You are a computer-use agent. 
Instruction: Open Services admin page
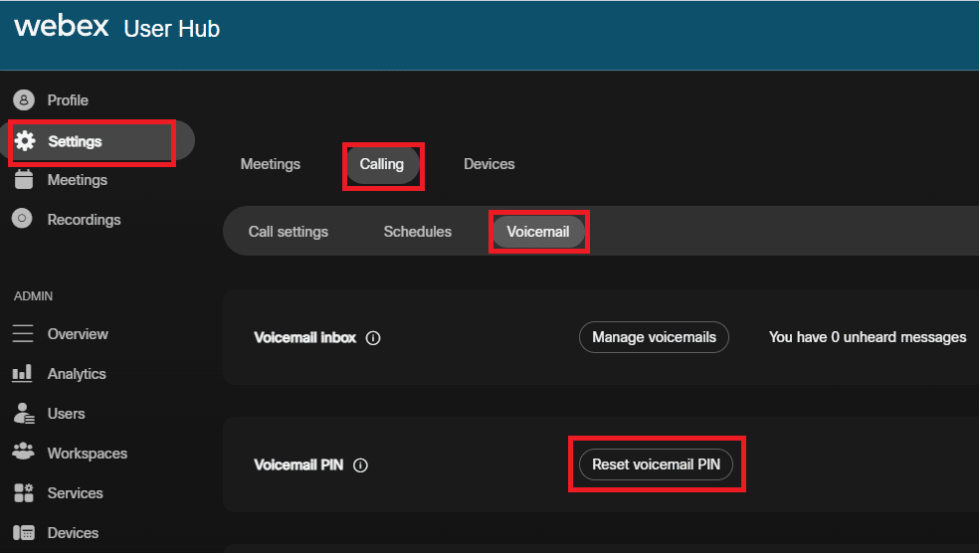click(75, 493)
